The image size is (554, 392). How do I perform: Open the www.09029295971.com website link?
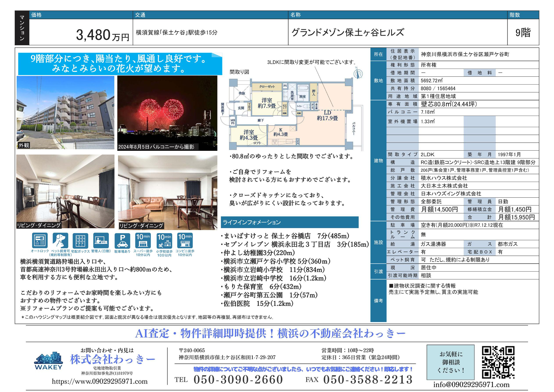100,382
